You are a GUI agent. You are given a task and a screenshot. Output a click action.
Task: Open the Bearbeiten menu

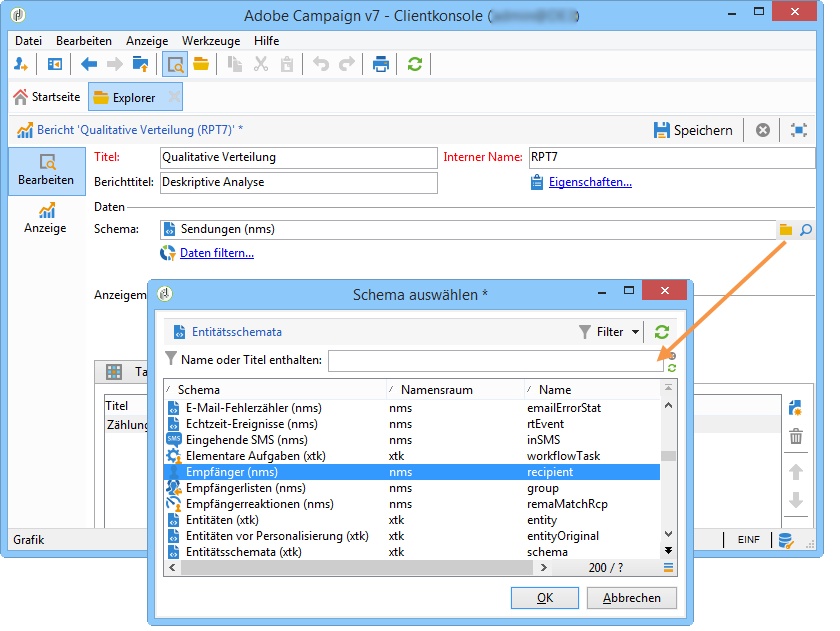[x=84, y=41]
